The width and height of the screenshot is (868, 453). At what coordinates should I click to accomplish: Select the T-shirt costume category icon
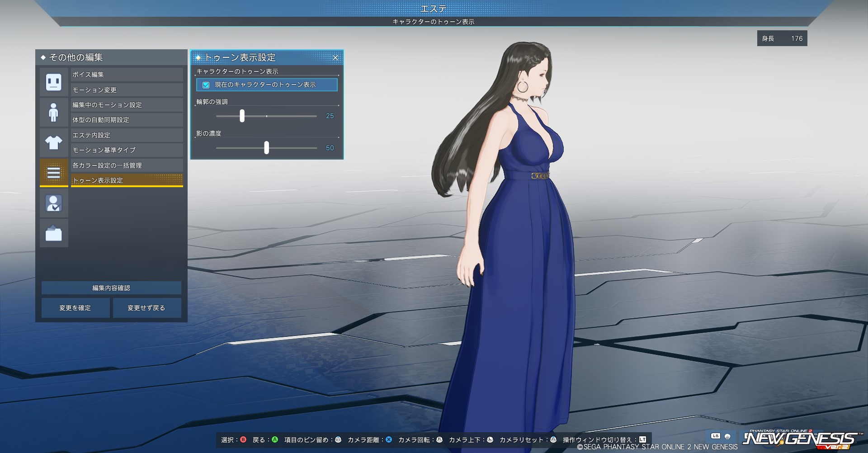[54, 142]
